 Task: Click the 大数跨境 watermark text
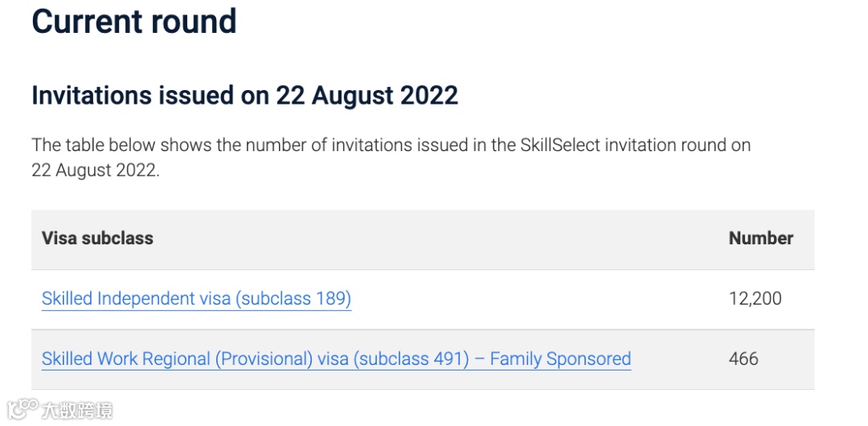point(76,411)
